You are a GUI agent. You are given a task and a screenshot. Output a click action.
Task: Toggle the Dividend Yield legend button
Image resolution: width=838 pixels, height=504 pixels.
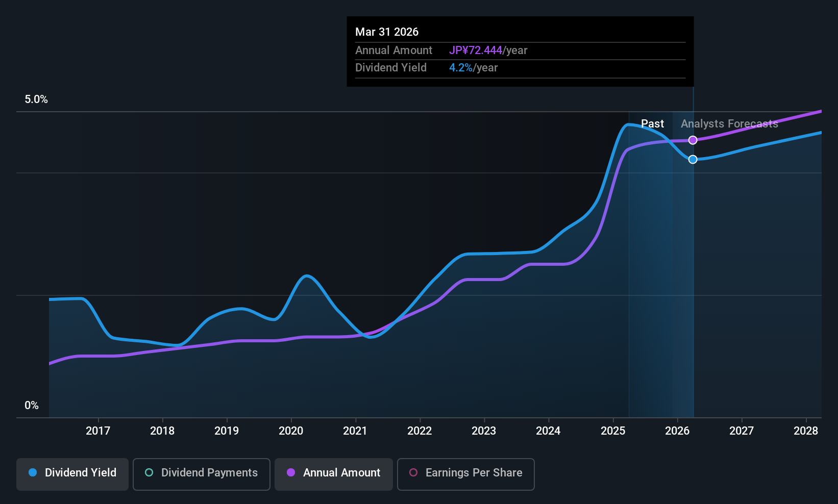point(72,474)
